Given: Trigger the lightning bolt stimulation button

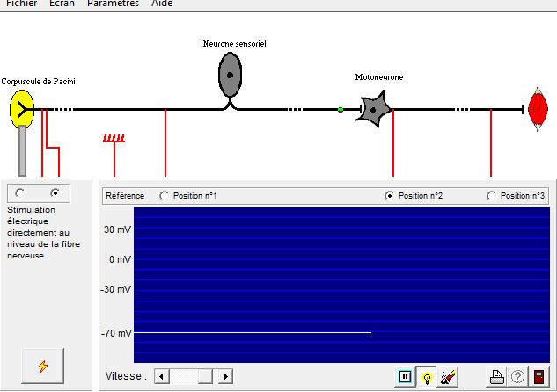Looking at the screenshot, I should tap(42, 367).
